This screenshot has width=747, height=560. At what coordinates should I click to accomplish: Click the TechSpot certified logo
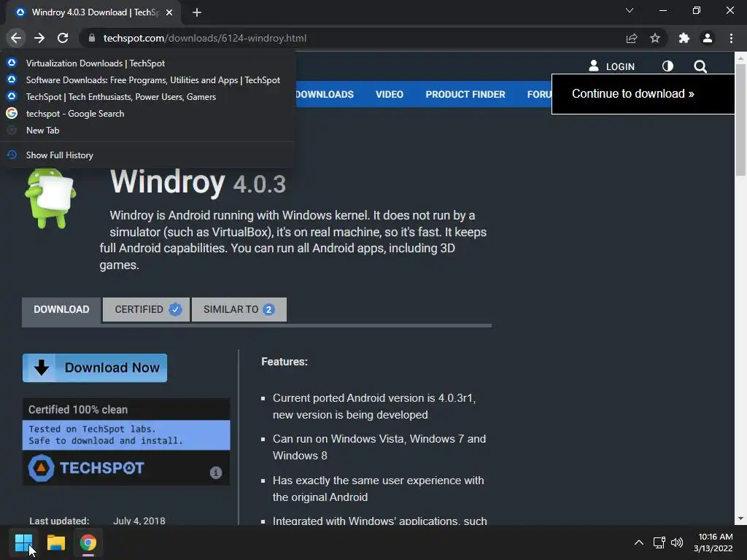click(86, 467)
